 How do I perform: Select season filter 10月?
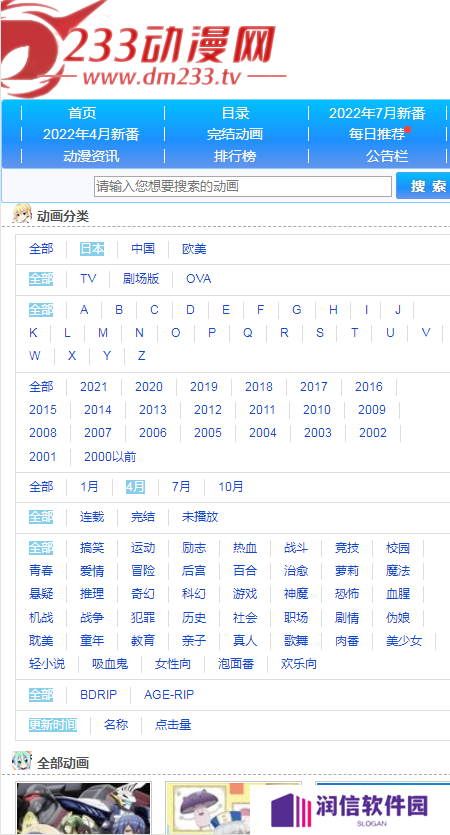click(x=231, y=486)
